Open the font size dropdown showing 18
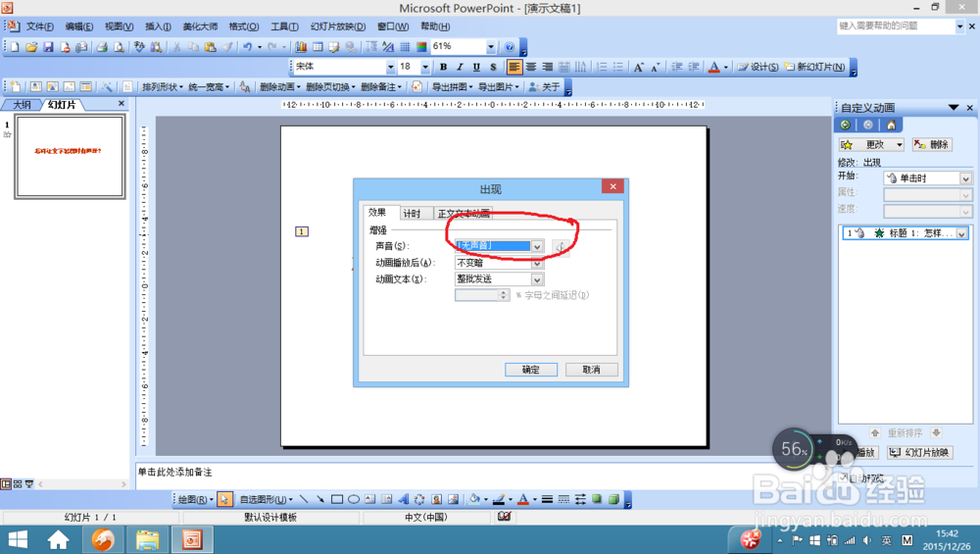 [425, 67]
